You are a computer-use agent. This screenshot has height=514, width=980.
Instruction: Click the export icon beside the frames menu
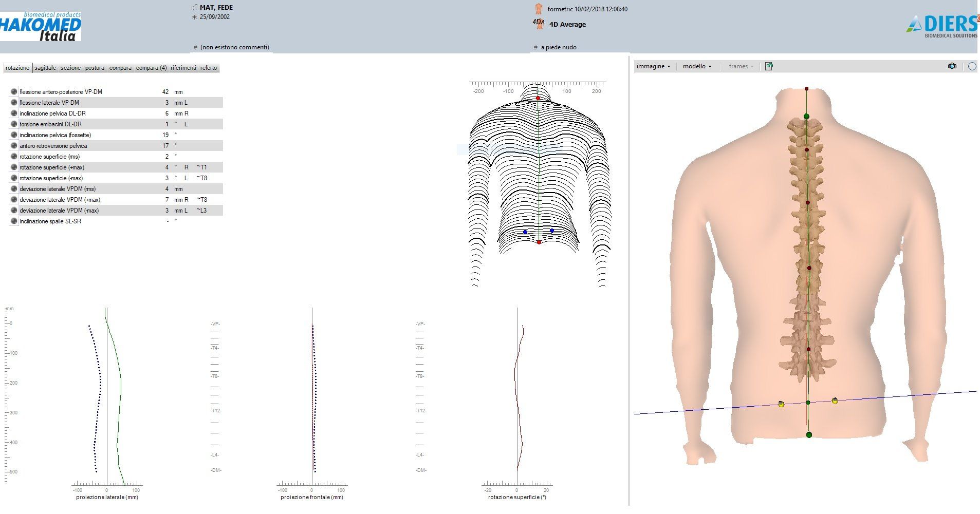pyautogui.click(x=769, y=66)
